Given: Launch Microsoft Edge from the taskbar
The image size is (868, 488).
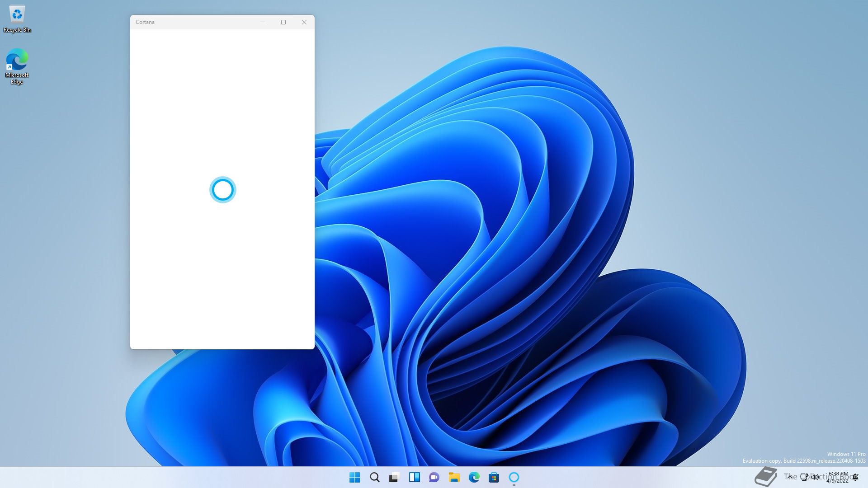Looking at the screenshot, I should pyautogui.click(x=474, y=477).
